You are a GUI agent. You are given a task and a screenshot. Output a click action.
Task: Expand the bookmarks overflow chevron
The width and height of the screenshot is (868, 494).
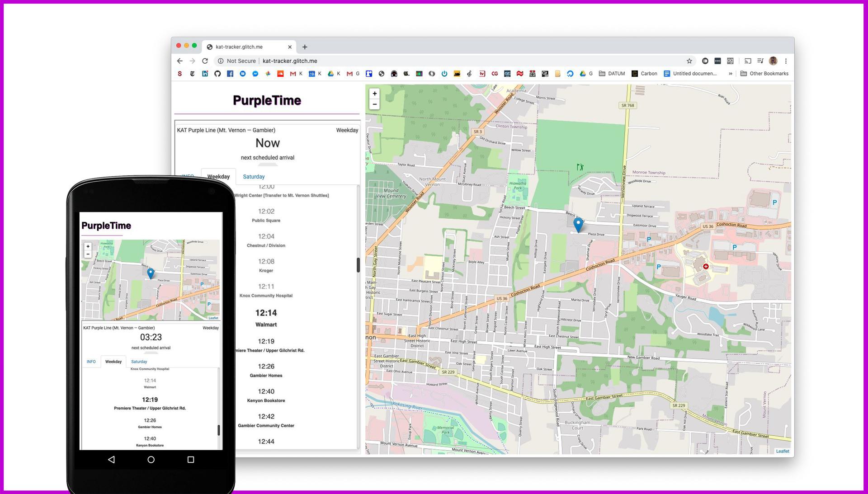pyautogui.click(x=731, y=73)
